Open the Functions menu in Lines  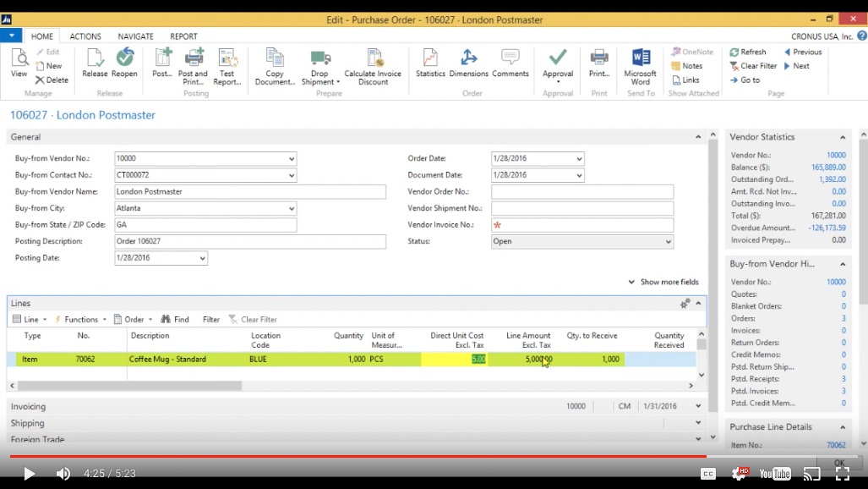79,319
